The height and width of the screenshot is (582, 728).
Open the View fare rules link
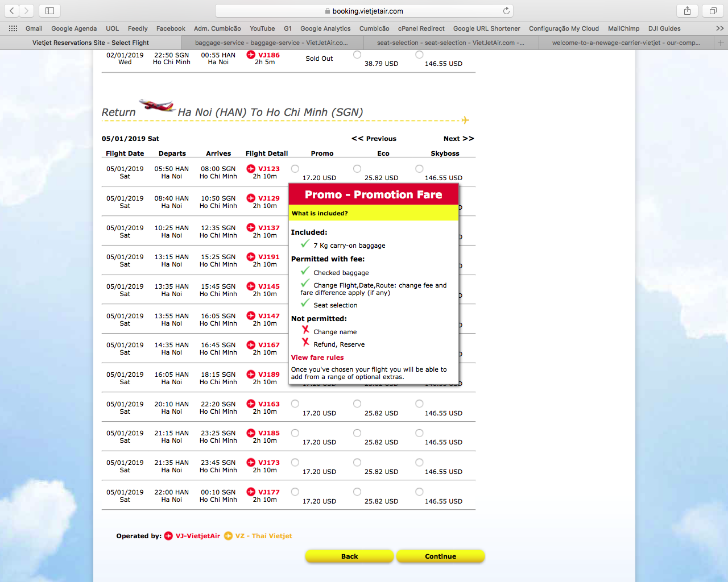pyautogui.click(x=317, y=357)
